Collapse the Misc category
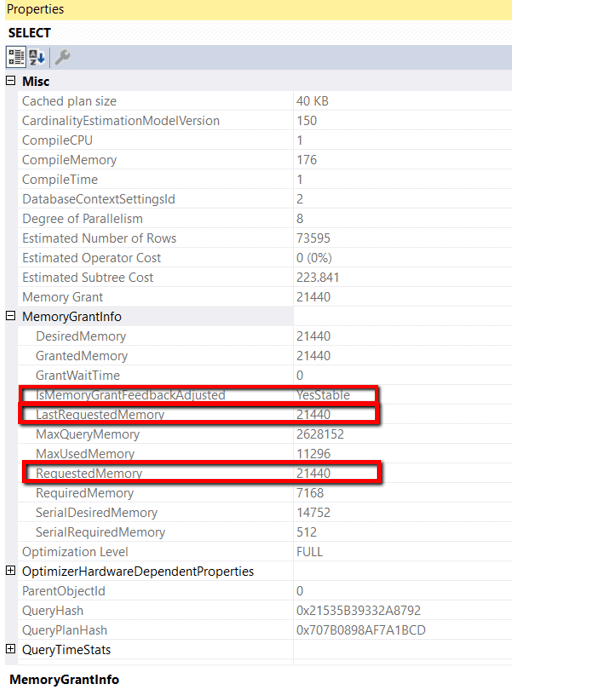This screenshot has height=694, width=590. (11, 81)
